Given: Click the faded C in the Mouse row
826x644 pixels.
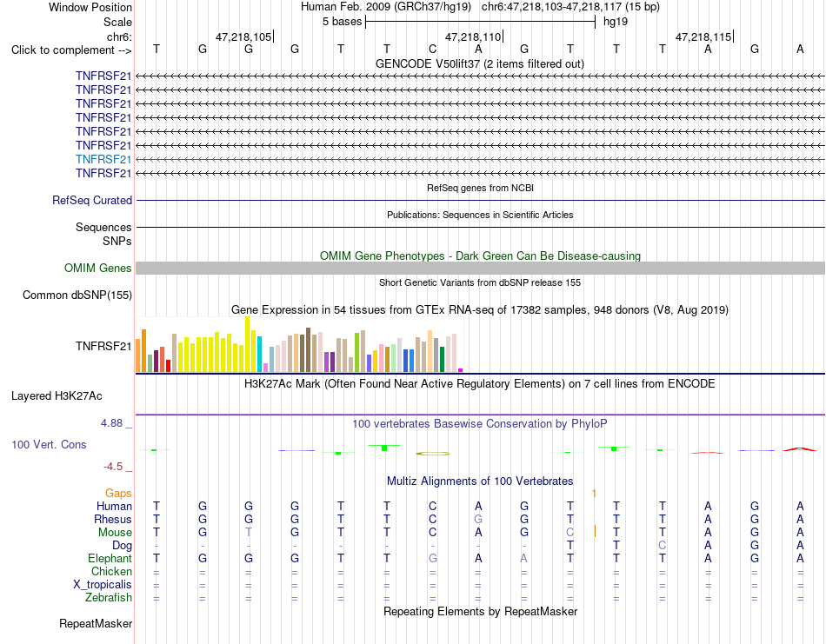Looking at the screenshot, I should coord(570,533).
